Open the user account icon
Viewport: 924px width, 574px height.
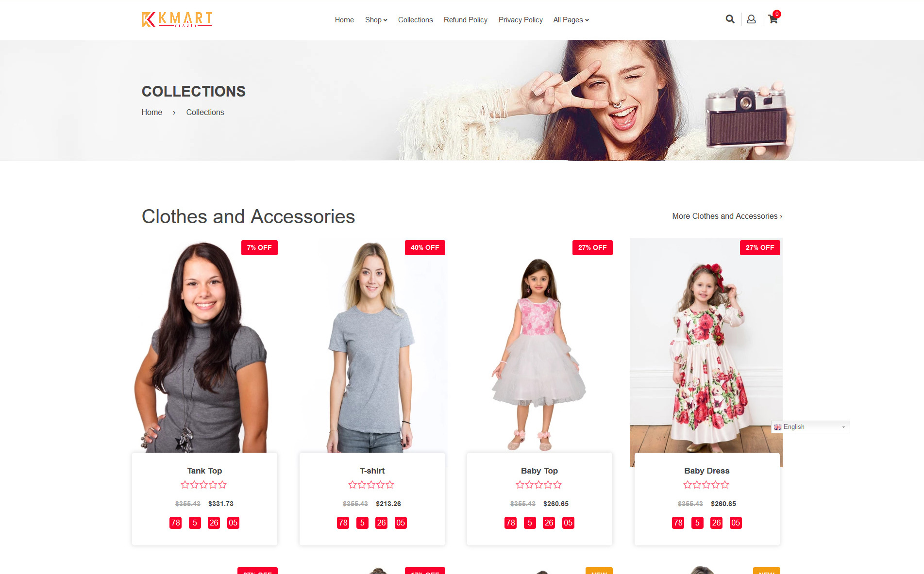tap(751, 19)
